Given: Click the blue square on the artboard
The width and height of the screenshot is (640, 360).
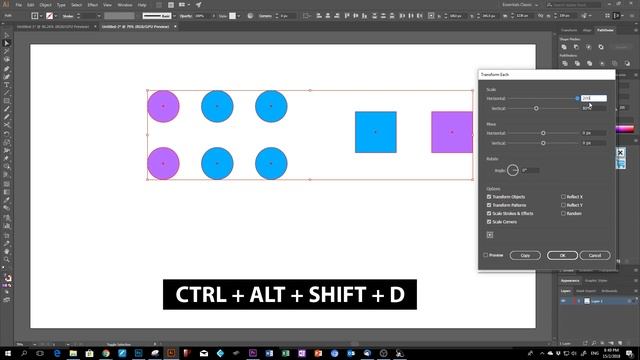Looking at the screenshot, I should [376, 132].
